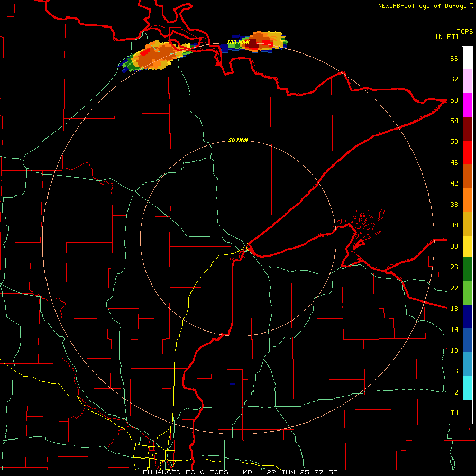476x476 pixels.
Task: Select the 62 value on the legend
Action: (454, 79)
